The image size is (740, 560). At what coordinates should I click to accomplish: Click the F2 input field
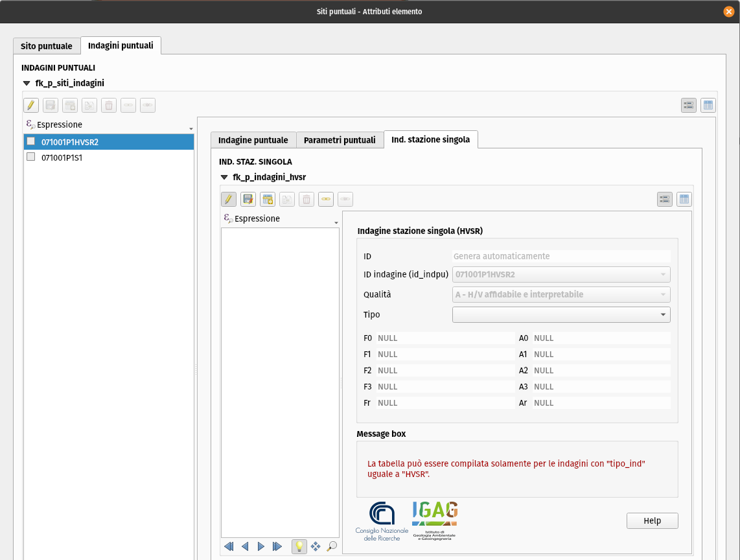[445, 370]
